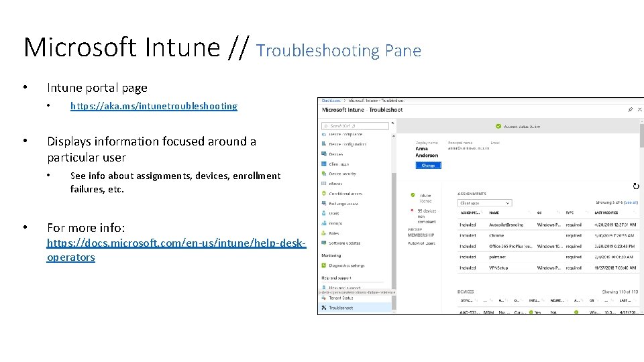644x362 pixels.
Task: Click the Account status Active indicator
Action: click(x=517, y=127)
